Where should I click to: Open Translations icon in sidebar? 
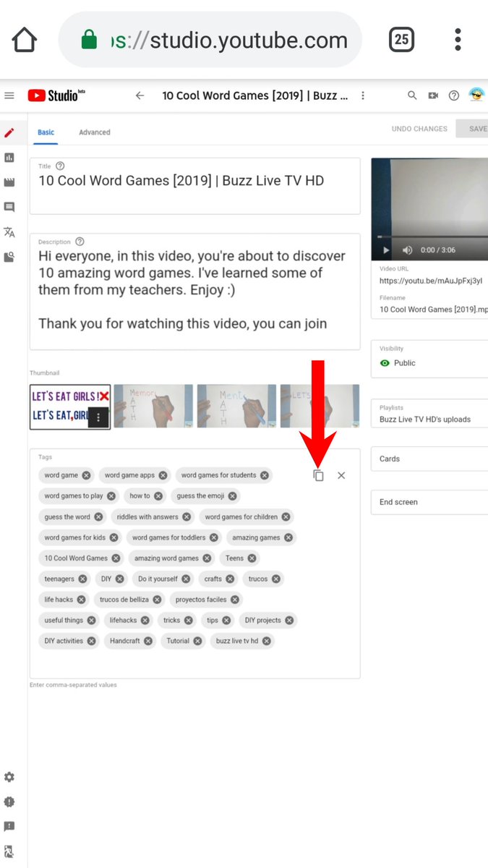pos(9,232)
